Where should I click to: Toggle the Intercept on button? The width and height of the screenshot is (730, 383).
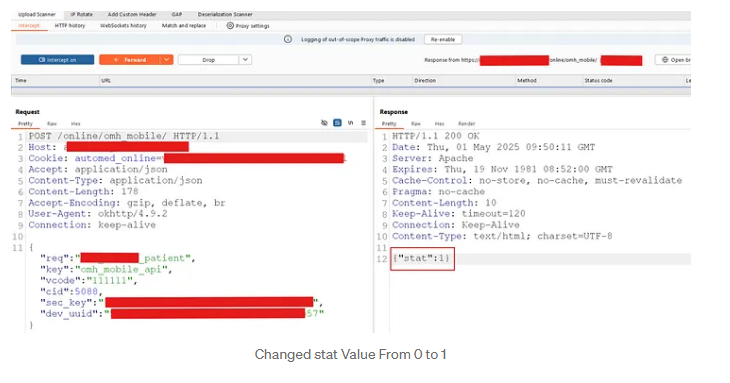click(57, 60)
